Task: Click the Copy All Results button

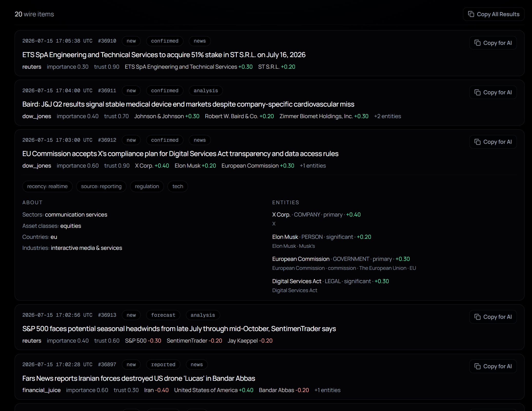Action: (494, 14)
